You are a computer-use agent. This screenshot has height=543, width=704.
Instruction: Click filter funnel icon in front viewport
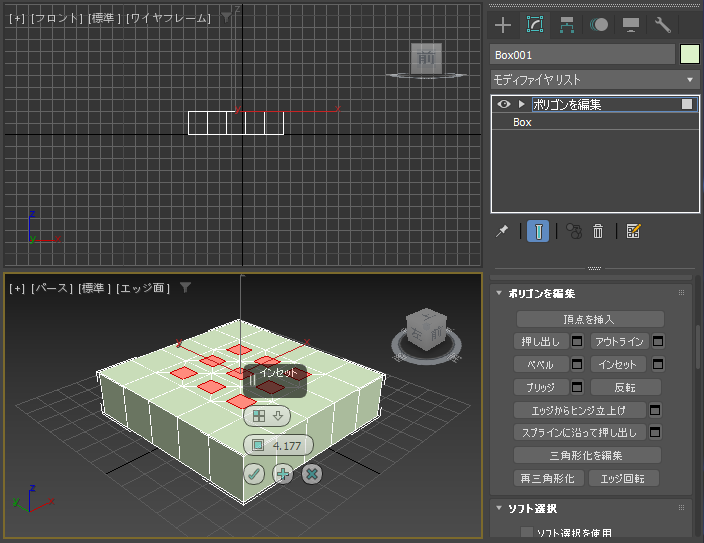(x=226, y=18)
